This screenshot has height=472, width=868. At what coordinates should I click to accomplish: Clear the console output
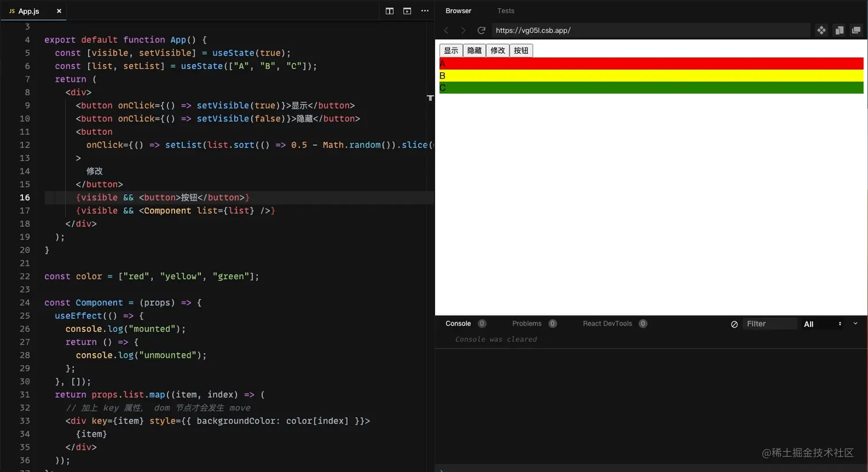(734, 324)
